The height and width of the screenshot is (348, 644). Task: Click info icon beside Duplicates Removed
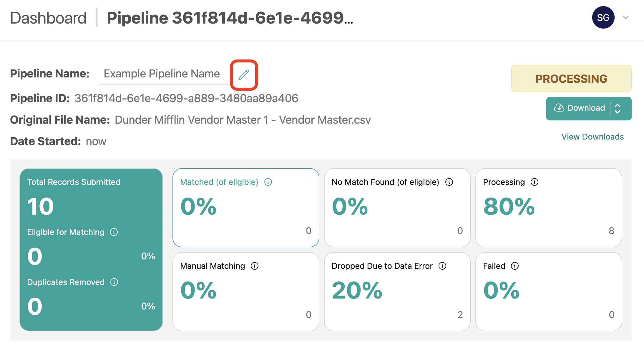114,282
